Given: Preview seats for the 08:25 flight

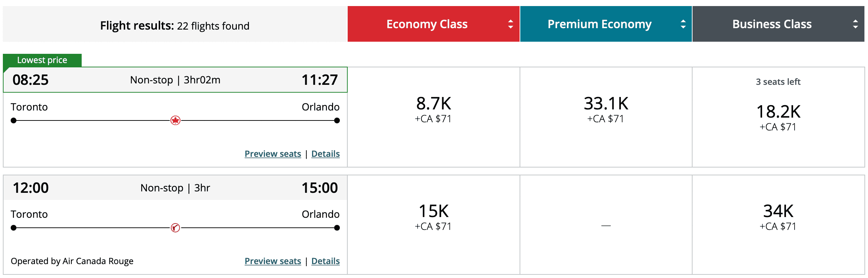Looking at the screenshot, I should tap(273, 154).
